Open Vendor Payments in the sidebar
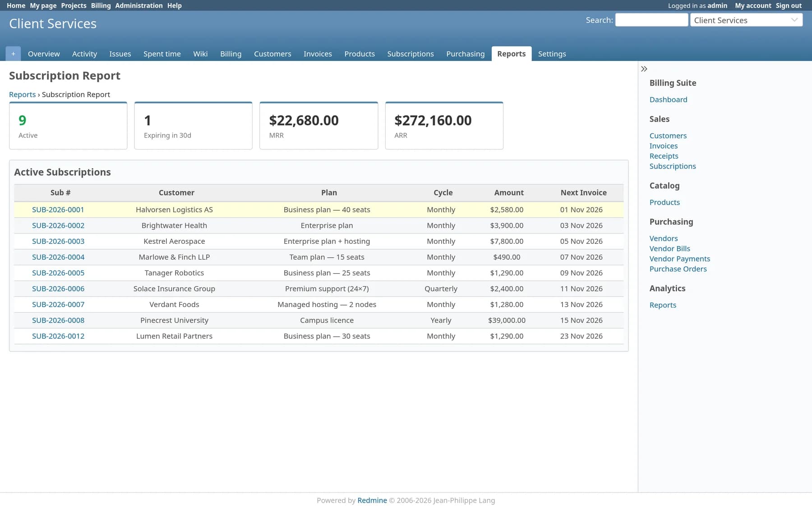 click(679, 259)
